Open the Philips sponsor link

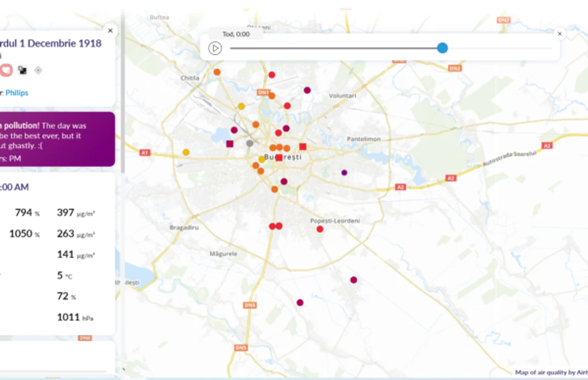(x=17, y=93)
